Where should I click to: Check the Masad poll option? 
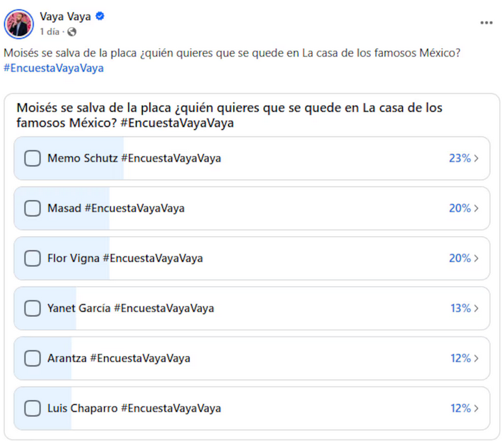click(x=33, y=208)
